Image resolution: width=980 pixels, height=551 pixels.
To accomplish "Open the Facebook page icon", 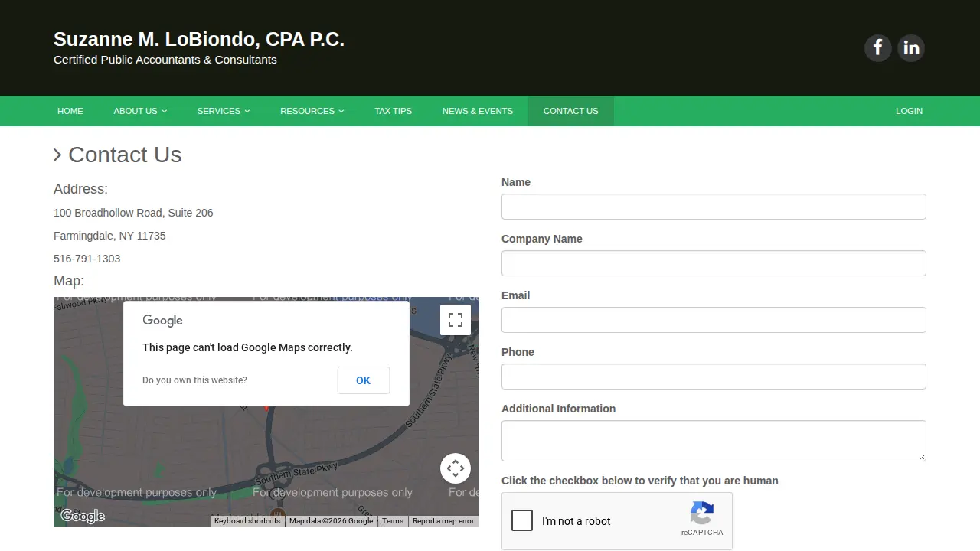I will (x=878, y=48).
